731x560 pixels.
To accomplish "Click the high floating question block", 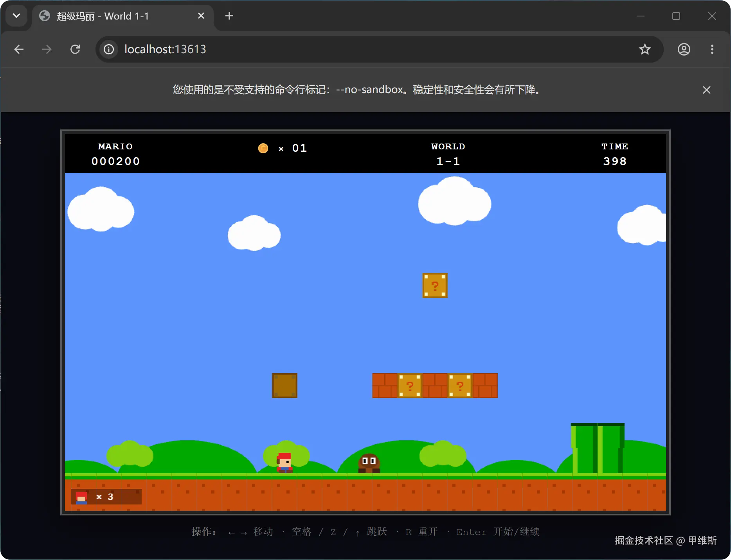I will click(x=435, y=285).
